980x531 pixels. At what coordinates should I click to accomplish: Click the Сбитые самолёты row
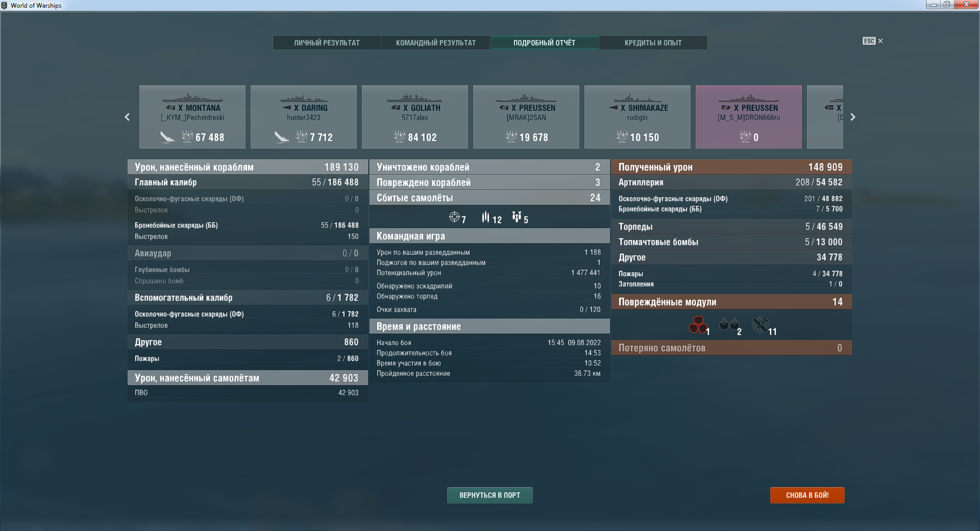point(489,198)
